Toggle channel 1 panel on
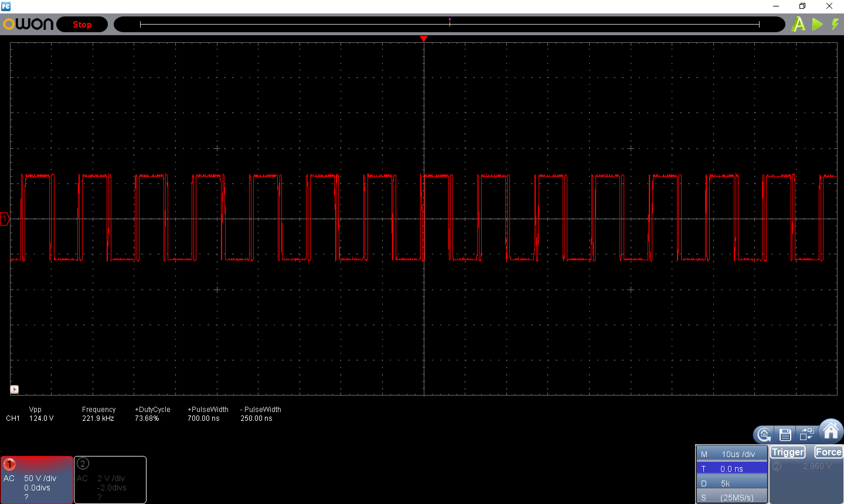Viewport: 844px width, 504px height. point(36,480)
